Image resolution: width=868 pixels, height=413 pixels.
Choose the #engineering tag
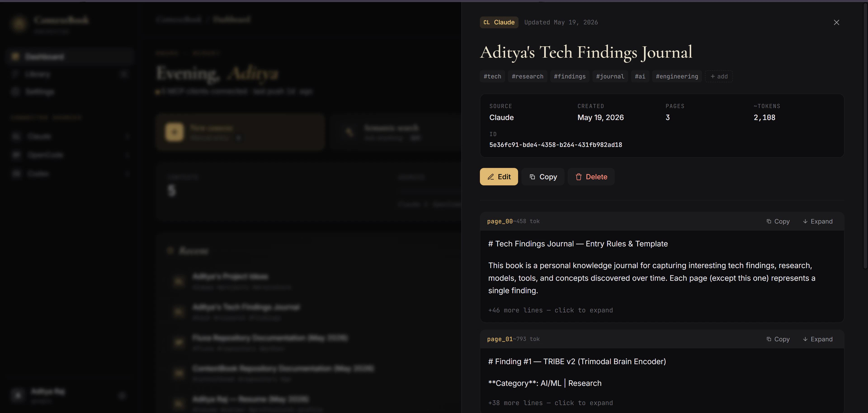pos(677,76)
